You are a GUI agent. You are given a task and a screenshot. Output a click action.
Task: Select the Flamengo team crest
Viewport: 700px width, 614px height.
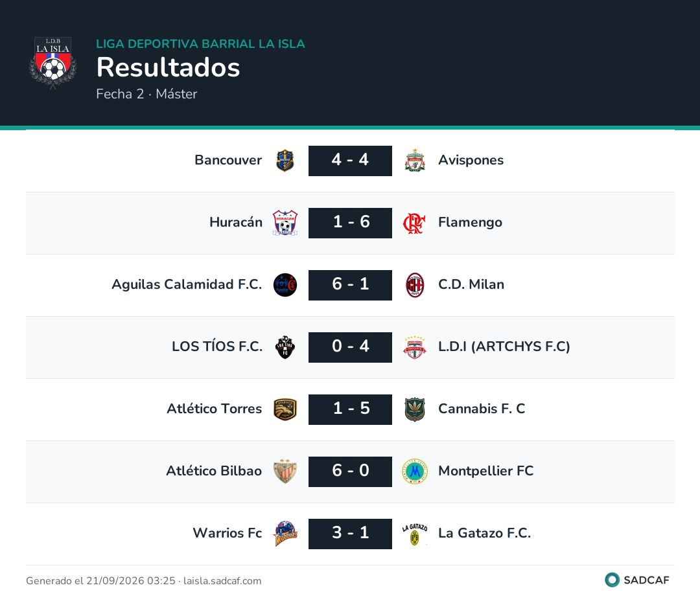(x=415, y=223)
